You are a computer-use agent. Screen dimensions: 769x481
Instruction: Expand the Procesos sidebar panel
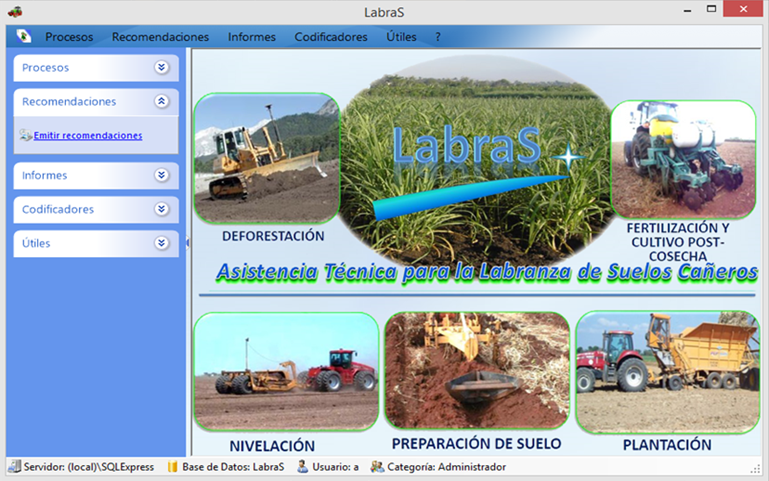pos(162,68)
